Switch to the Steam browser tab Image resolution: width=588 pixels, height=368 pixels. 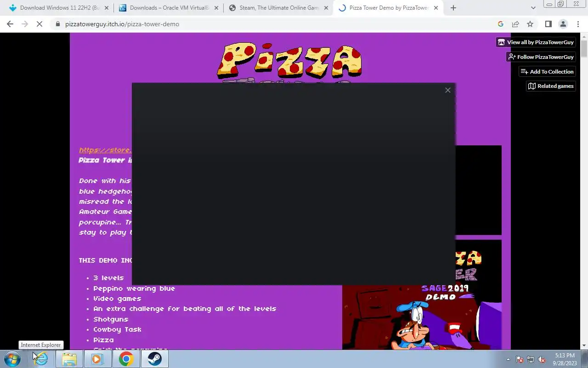click(278, 8)
